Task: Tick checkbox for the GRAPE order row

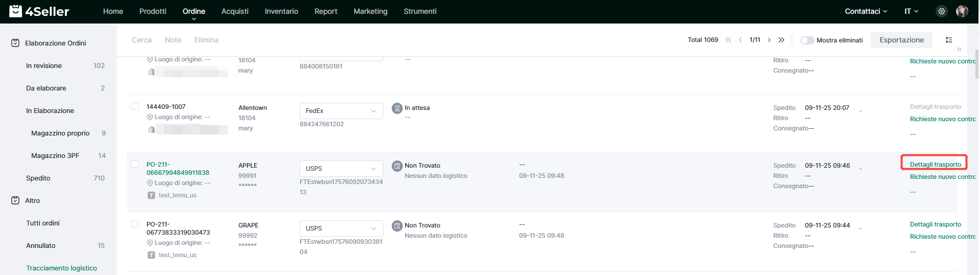Action: (135, 224)
